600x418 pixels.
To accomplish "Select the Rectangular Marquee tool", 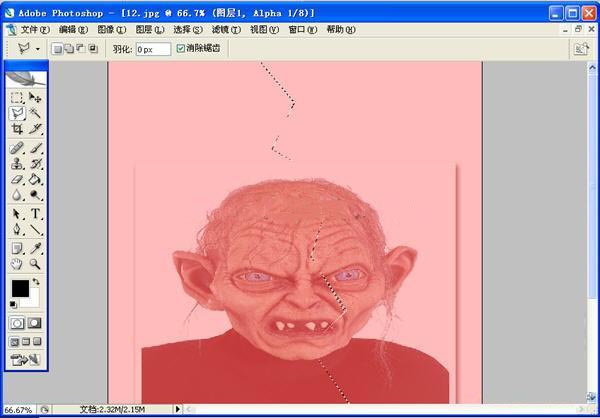I will [16, 98].
